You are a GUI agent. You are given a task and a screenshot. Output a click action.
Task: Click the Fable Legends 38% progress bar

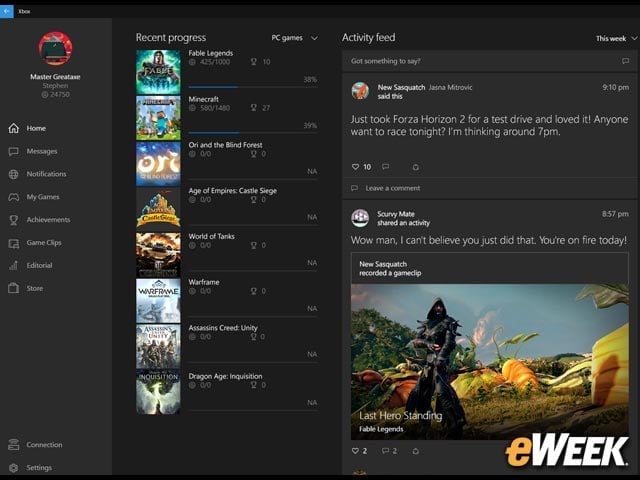(253, 87)
